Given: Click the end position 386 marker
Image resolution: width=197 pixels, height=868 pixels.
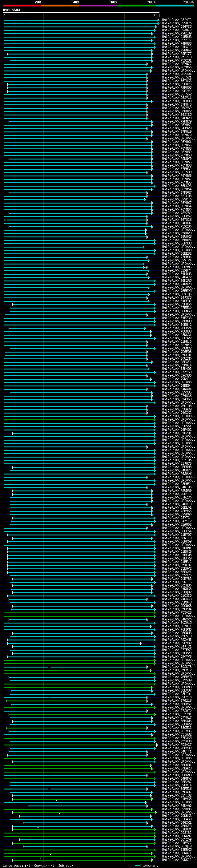Looking at the screenshot, I should coord(155,15).
